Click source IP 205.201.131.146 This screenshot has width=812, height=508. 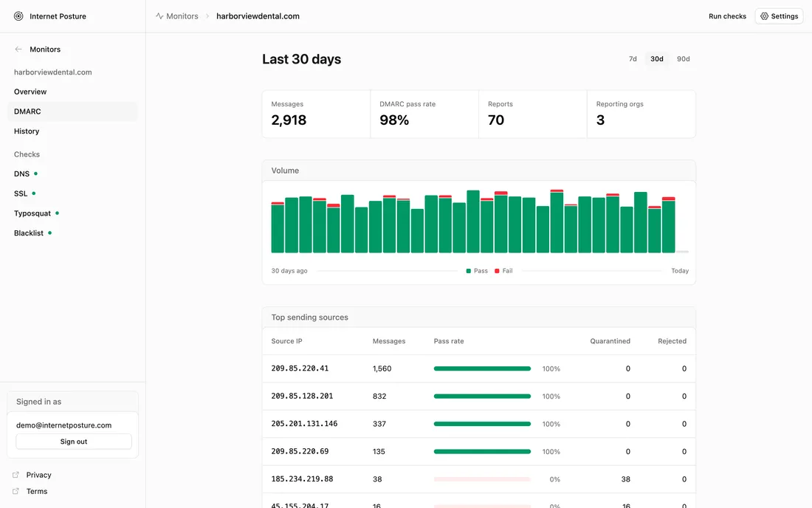[304, 423]
